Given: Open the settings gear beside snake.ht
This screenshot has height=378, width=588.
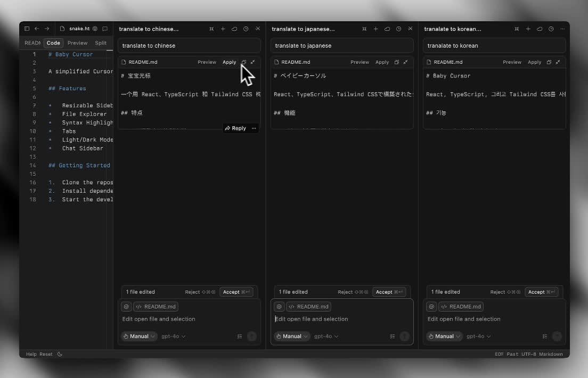Looking at the screenshot, I should pyautogui.click(x=96, y=28).
